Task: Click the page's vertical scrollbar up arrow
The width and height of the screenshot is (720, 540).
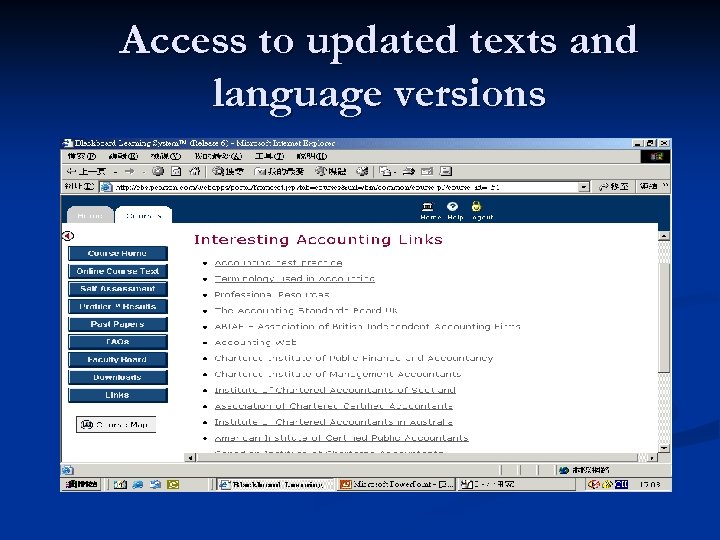Action: click(664, 236)
